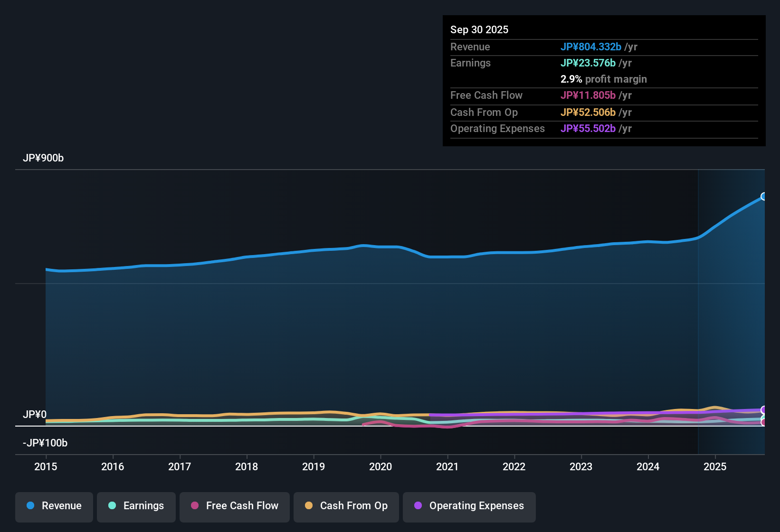The height and width of the screenshot is (532, 780).
Task: Open details for the Sep 30 2025 tooltip panel
Action: (479, 29)
